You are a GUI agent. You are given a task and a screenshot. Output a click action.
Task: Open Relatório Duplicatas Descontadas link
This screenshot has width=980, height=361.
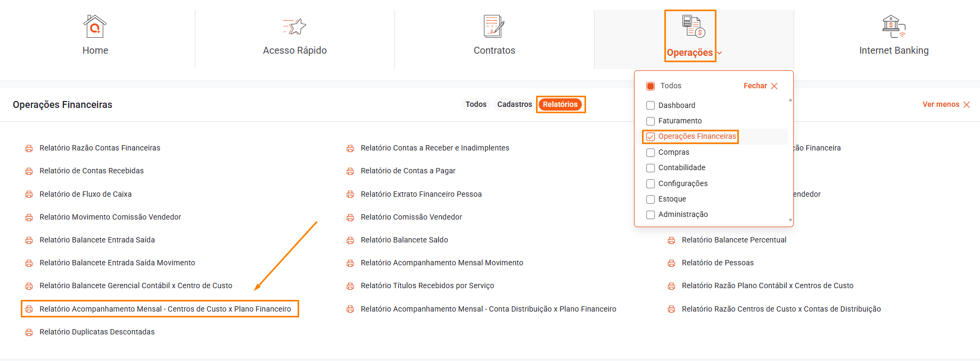(x=97, y=332)
